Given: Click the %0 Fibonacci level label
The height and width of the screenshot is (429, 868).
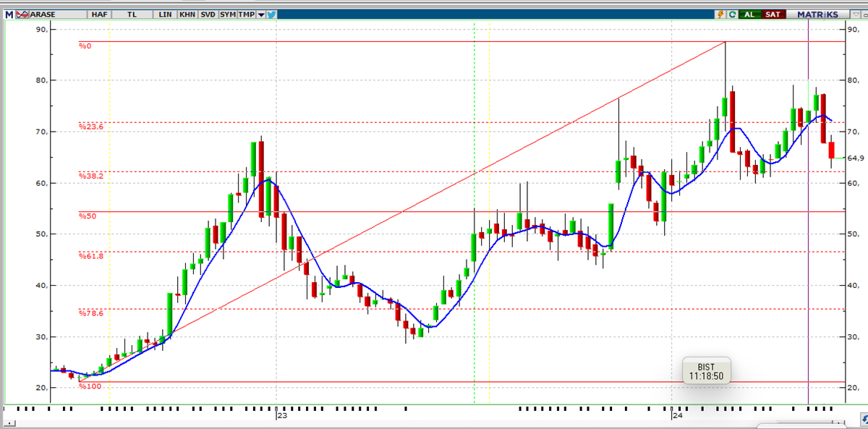Looking at the screenshot, I should pyautogui.click(x=85, y=46).
